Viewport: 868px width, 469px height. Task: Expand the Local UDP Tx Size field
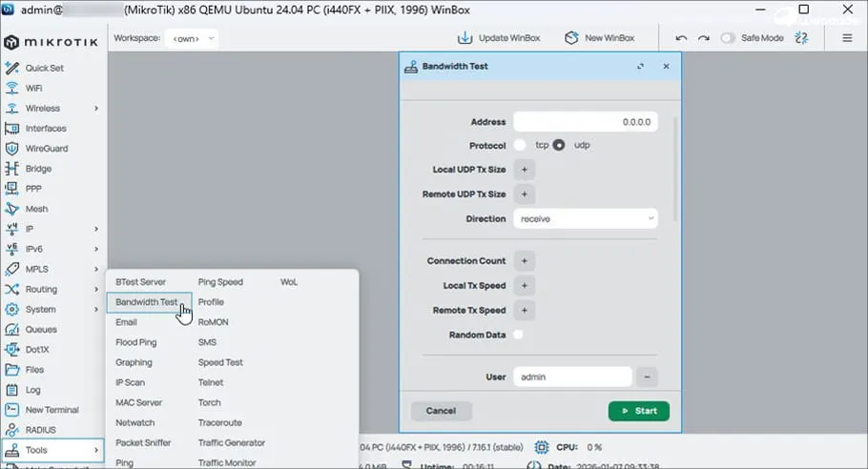tap(524, 170)
